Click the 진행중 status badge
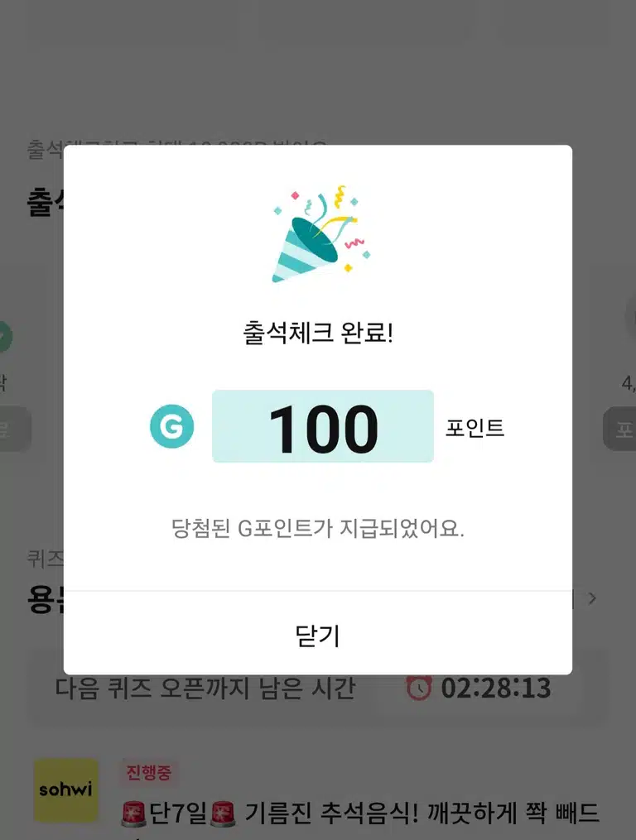636x840 pixels. [148, 772]
